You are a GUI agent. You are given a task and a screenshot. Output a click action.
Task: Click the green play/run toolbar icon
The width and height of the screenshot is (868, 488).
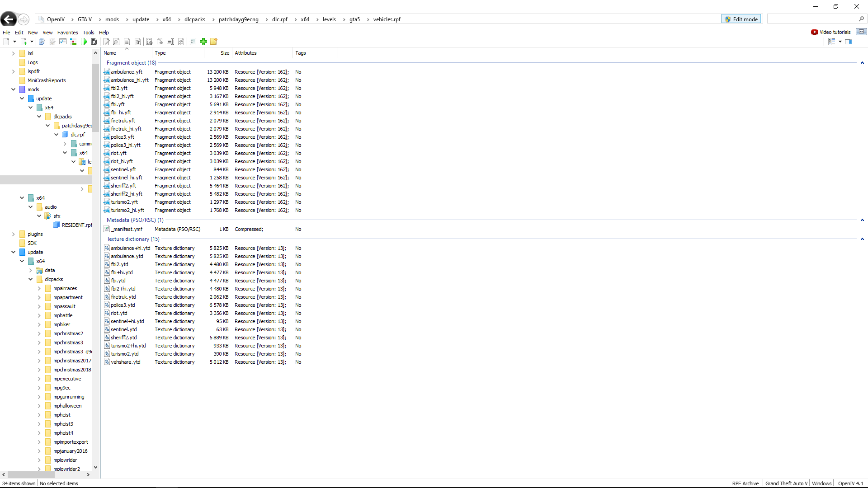(x=84, y=42)
